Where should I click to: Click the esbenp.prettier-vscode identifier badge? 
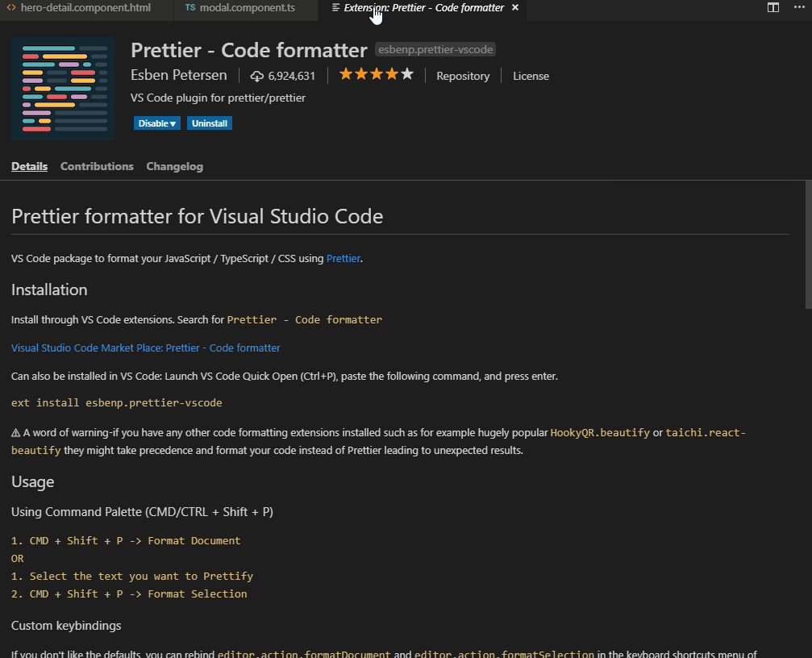pyautogui.click(x=435, y=49)
